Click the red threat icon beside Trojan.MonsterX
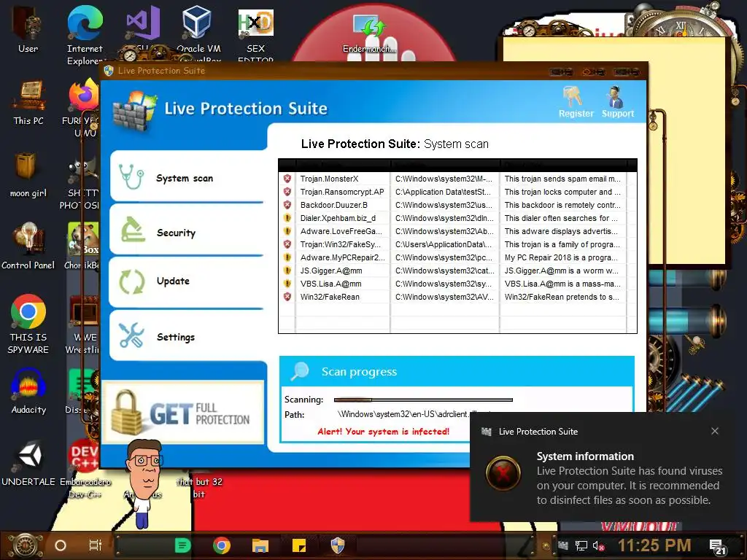747x560 pixels. [287, 179]
